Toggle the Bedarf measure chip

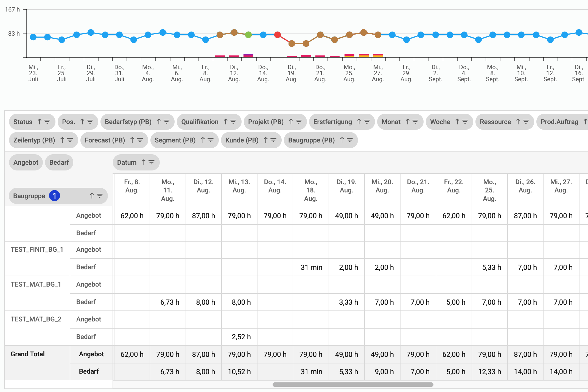pos(59,162)
